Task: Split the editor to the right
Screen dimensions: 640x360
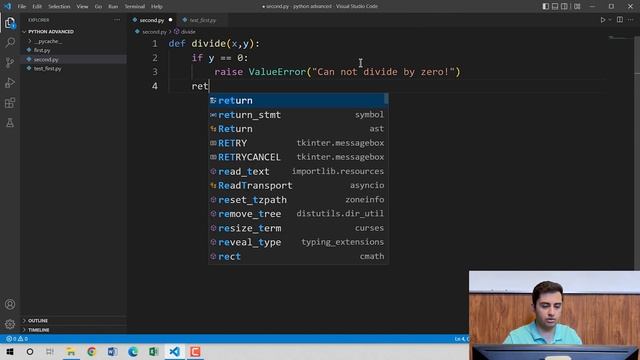Action: [620, 20]
